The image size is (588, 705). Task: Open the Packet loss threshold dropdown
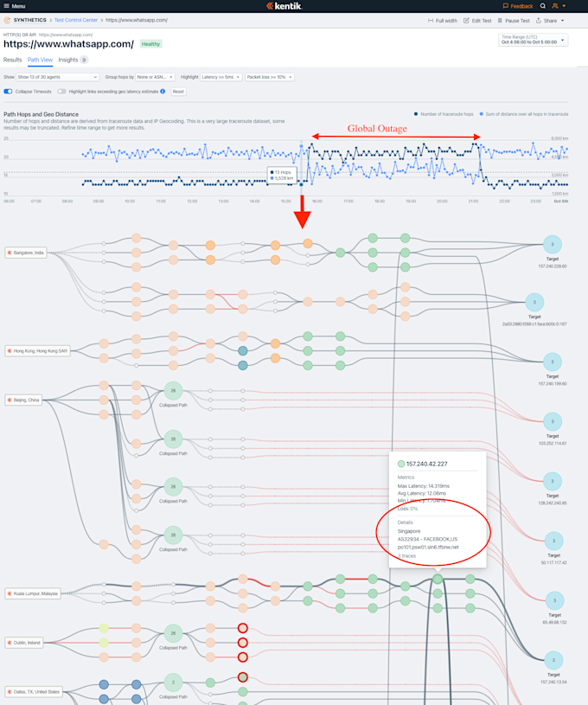pos(270,77)
